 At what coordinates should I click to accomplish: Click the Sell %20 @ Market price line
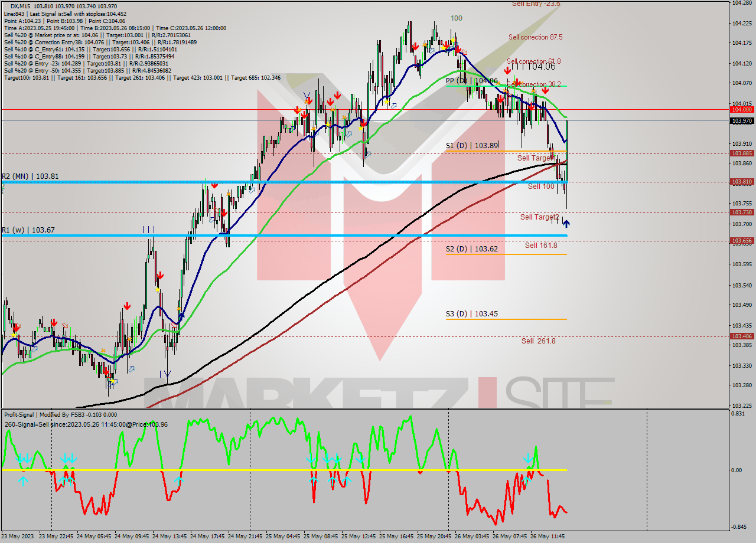(97, 35)
